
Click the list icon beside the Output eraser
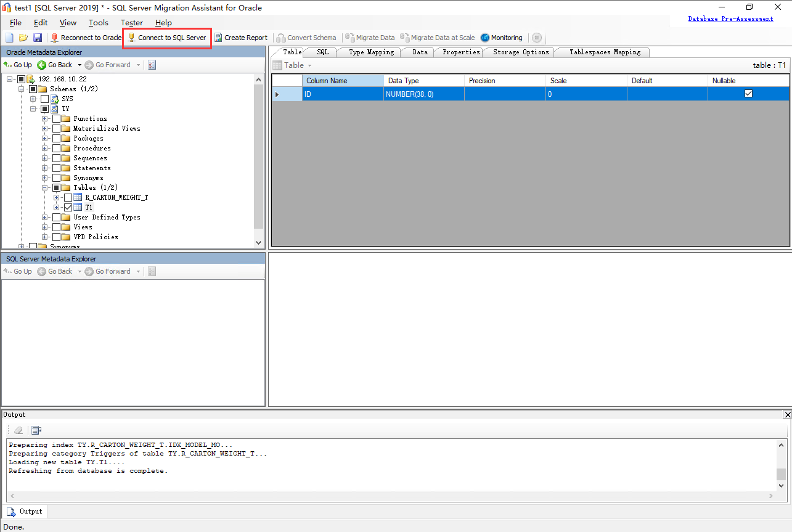tap(36, 430)
